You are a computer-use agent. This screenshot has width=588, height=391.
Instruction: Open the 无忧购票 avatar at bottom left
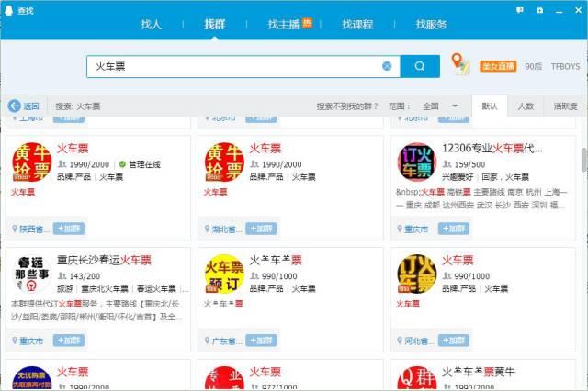click(32, 378)
